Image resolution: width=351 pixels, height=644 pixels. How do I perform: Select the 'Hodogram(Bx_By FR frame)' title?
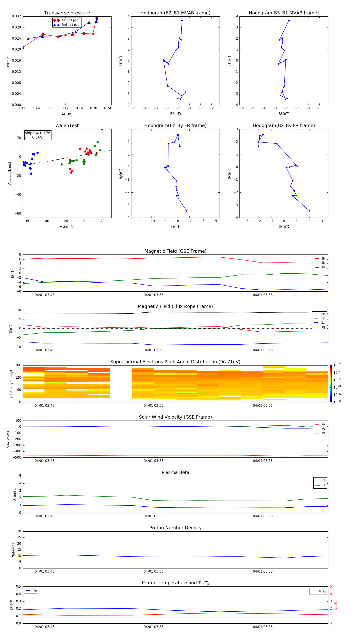pyautogui.click(x=284, y=125)
